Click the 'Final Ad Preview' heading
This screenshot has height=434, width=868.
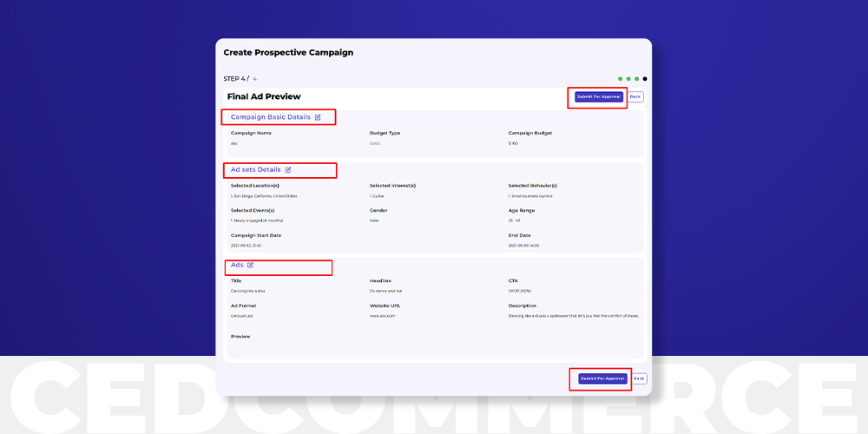[x=264, y=96]
